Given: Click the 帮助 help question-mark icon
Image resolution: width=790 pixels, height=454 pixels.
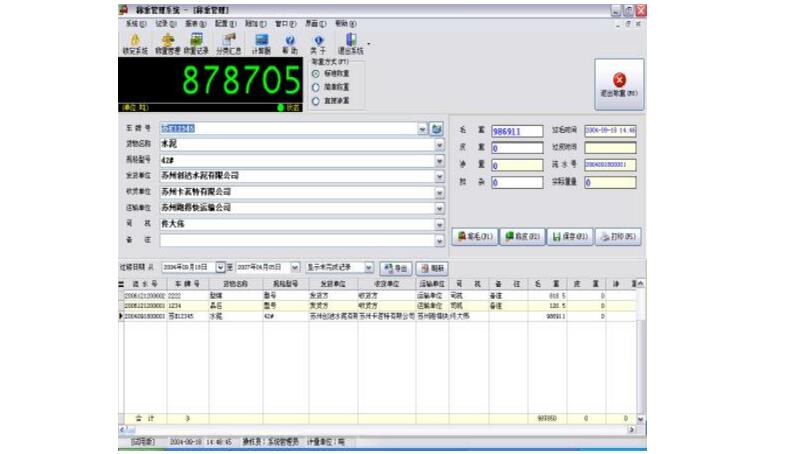Looking at the screenshot, I should coord(290,44).
